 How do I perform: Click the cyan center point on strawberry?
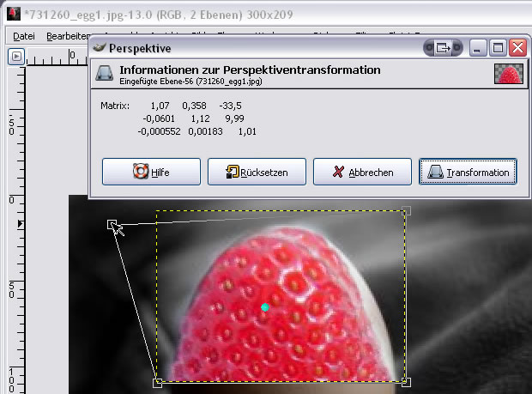coord(265,306)
